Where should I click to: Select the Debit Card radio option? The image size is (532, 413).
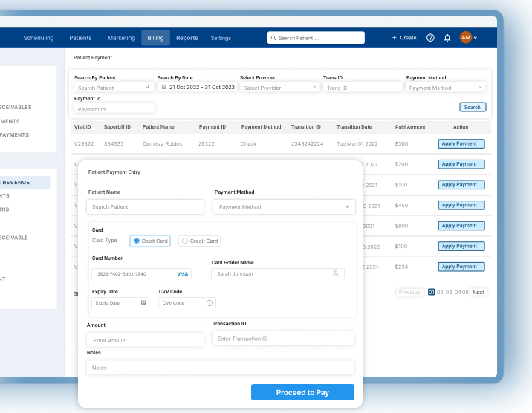coord(150,241)
